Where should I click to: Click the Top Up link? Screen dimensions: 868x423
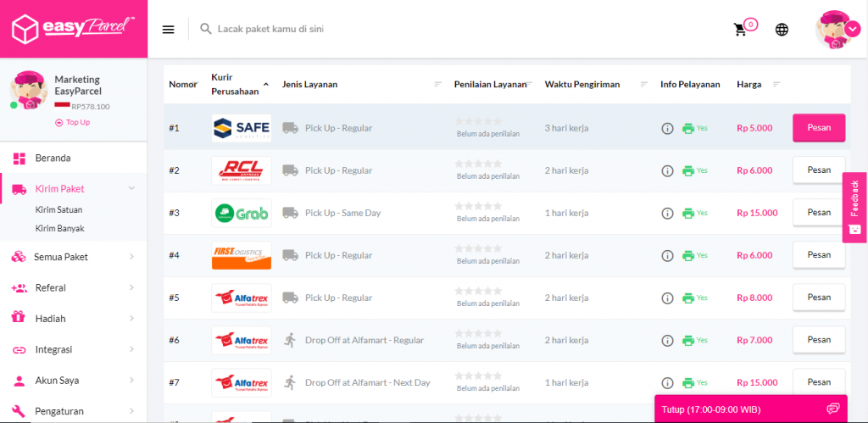73,122
